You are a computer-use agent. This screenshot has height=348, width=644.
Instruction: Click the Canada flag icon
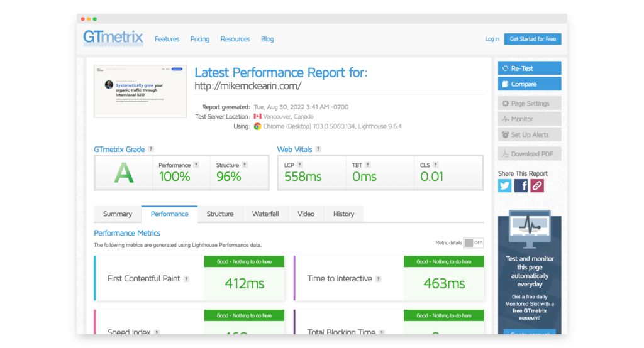257,117
